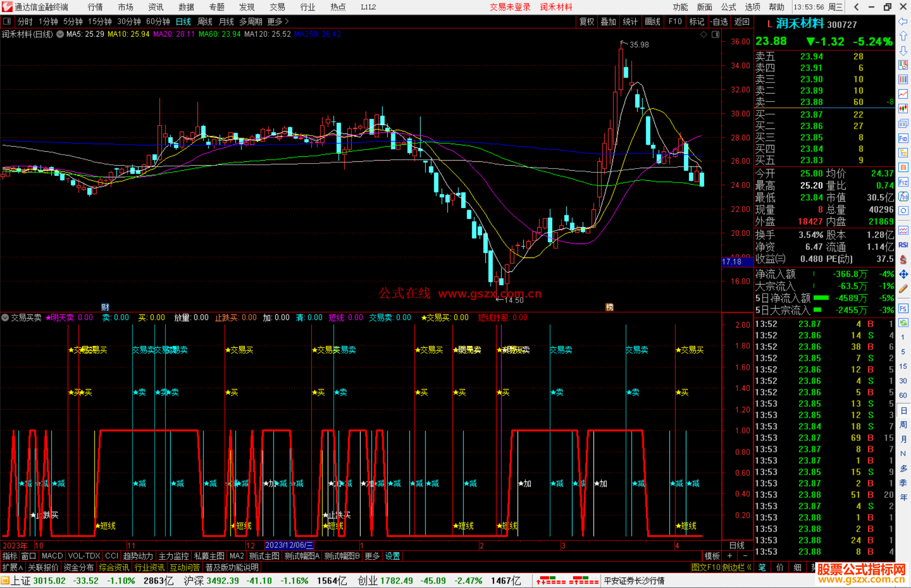The width and height of the screenshot is (911, 588).
Task: Collapse the 侧边栏 sidebar chevron
Action: [749, 567]
